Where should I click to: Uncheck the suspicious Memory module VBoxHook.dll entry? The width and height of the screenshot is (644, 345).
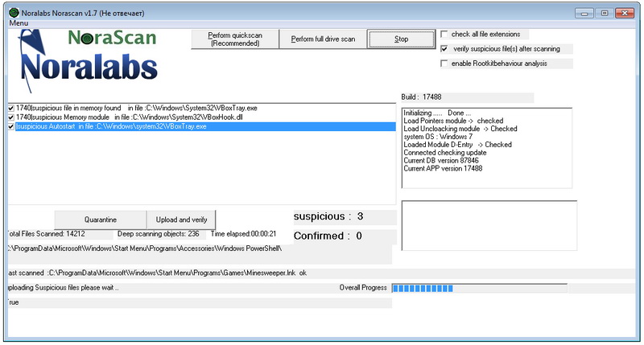point(11,117)
